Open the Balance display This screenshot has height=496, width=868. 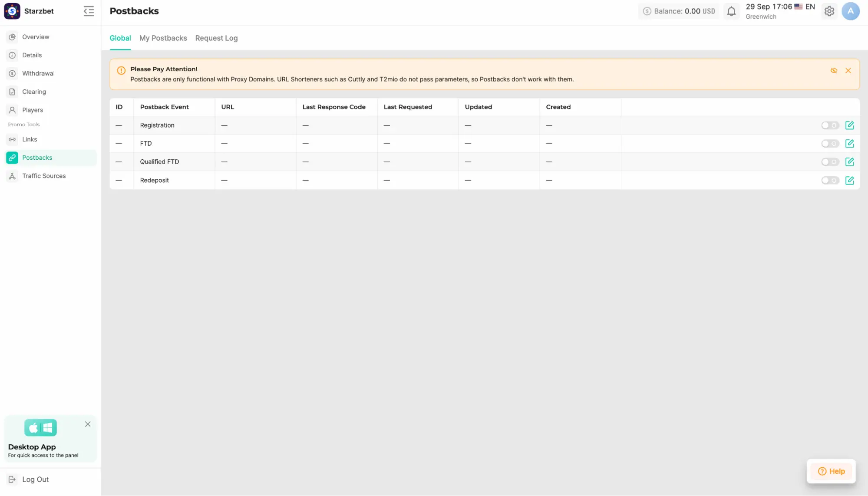click(x=679, y=11)
